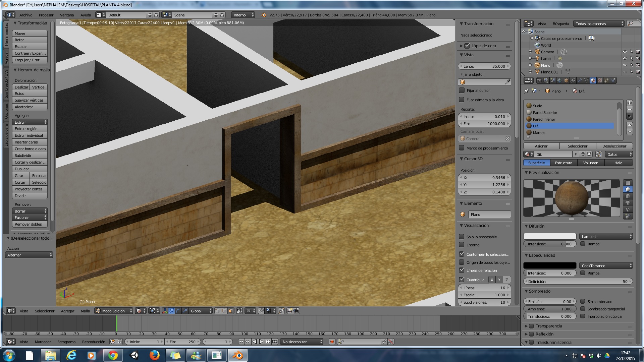Viewport: 644px width, 362px height.
Task: Enable the Fijar al cursor checkbox
Action: click(462, 90)
